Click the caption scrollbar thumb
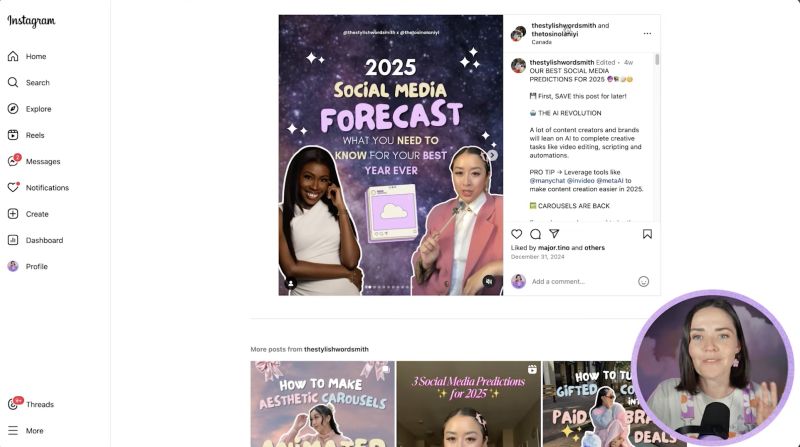 657,59
